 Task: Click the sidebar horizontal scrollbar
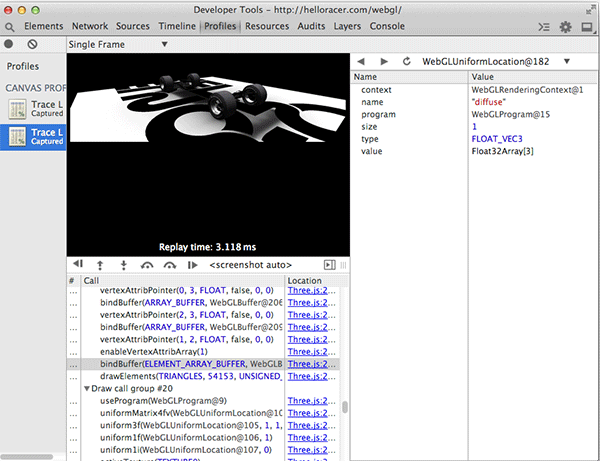point(27,457)
